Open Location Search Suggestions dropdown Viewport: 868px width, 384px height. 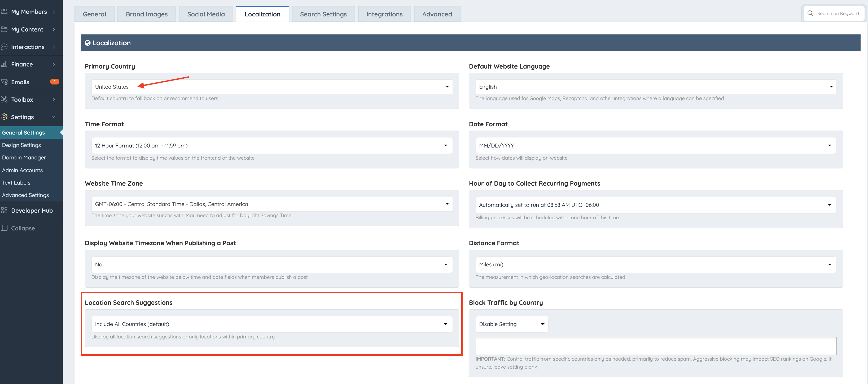coord(271,324)
